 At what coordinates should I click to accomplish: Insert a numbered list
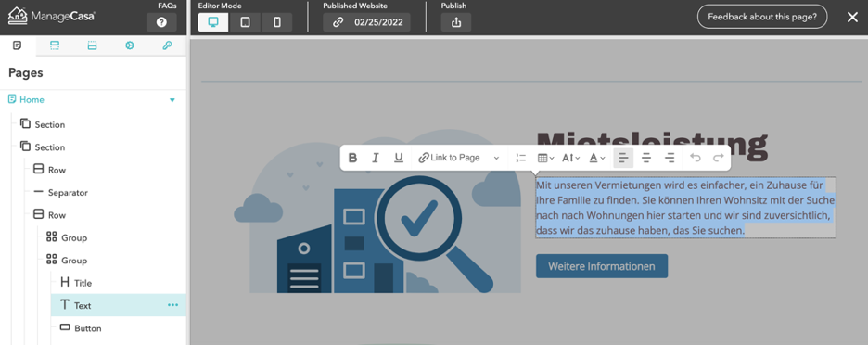click(520, 158)
